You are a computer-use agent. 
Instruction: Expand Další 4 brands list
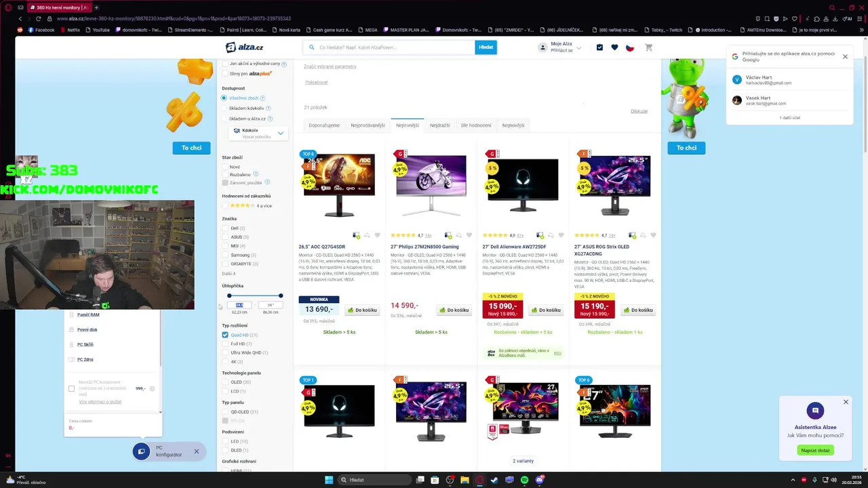[x=229, y=274]
